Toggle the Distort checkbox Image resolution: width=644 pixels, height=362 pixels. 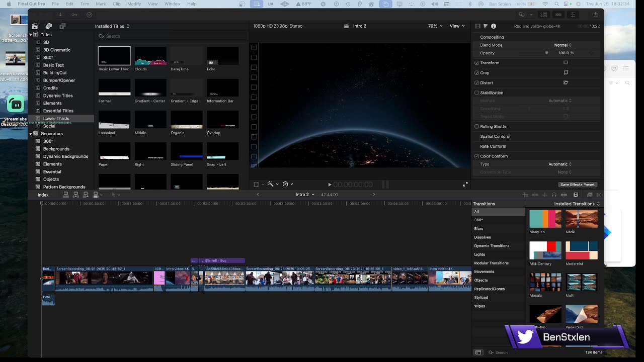coord(476,82)
